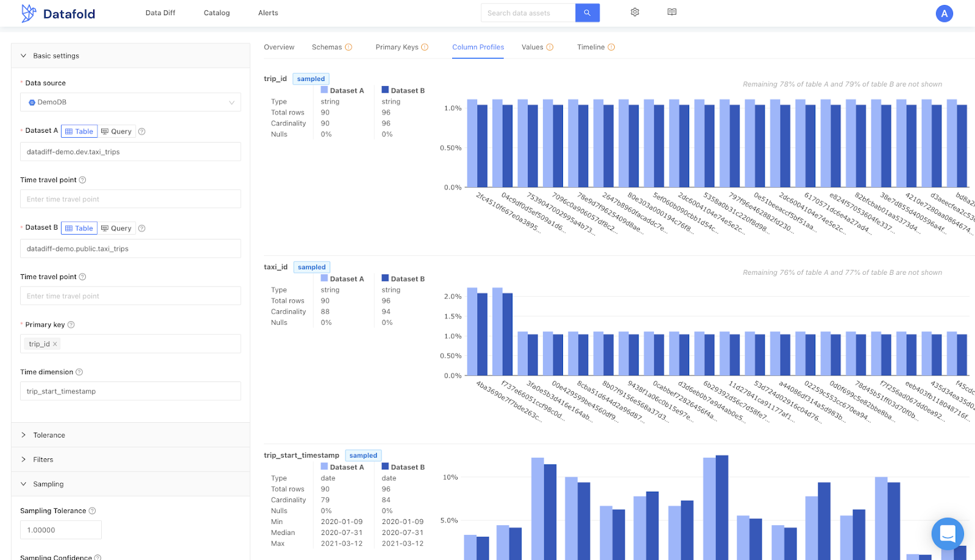
Task: Click the help icon beside Dataset A Query
Action: pyautogui.click(x=142, y=132)
